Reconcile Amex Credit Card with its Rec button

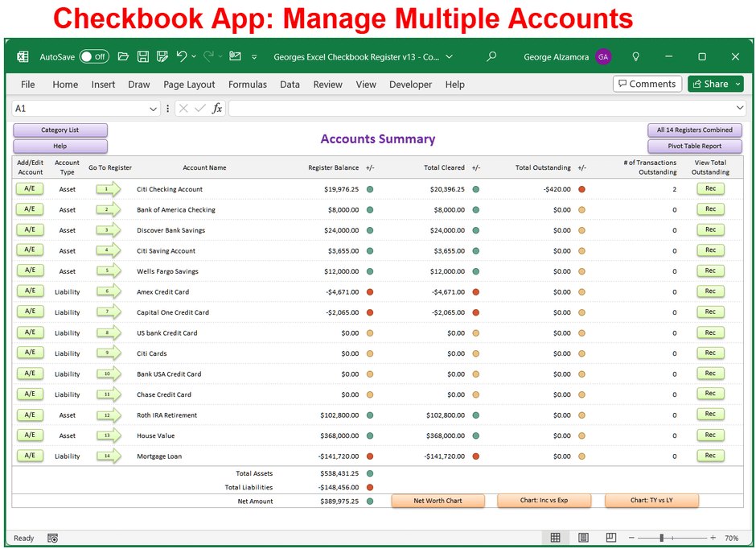(x=710, y=291)
